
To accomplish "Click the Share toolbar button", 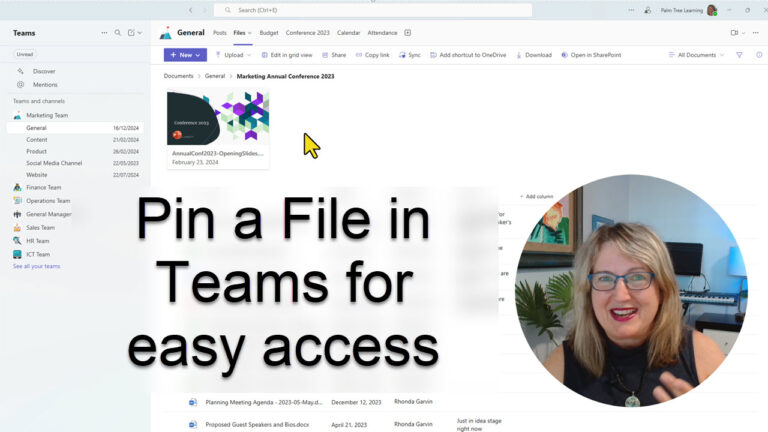I will [334, 55].
